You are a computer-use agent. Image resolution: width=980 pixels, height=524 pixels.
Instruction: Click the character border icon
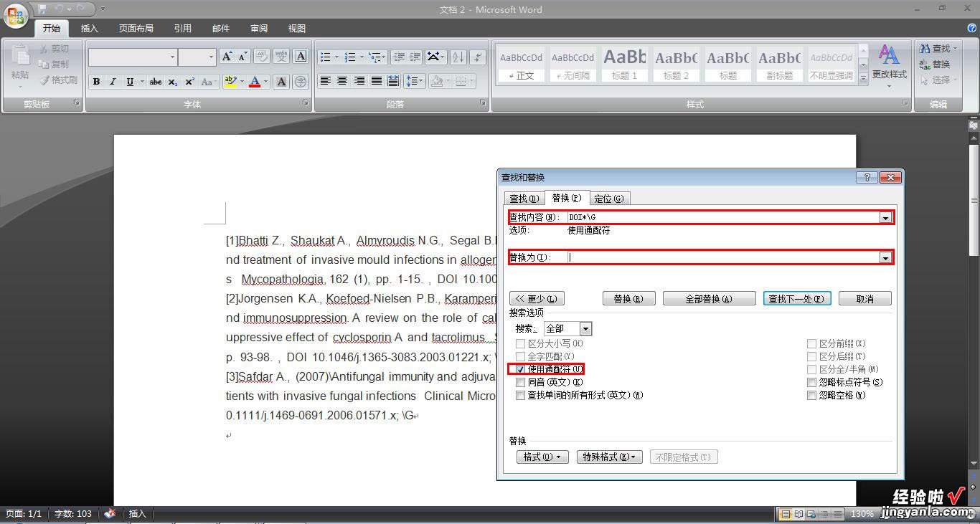pos(301,57)
